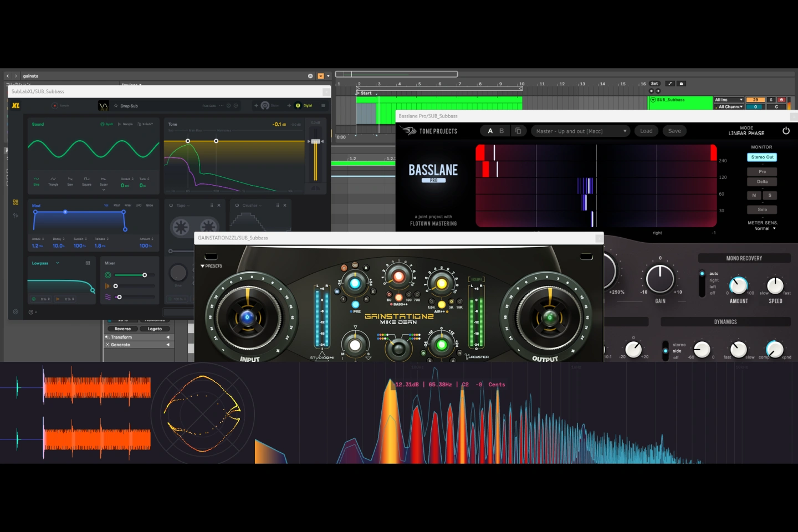The width and height of the screenshot is (798, 532).
Task: Toggle the Tape effect power icon
Action: click(x=171, y=206)
